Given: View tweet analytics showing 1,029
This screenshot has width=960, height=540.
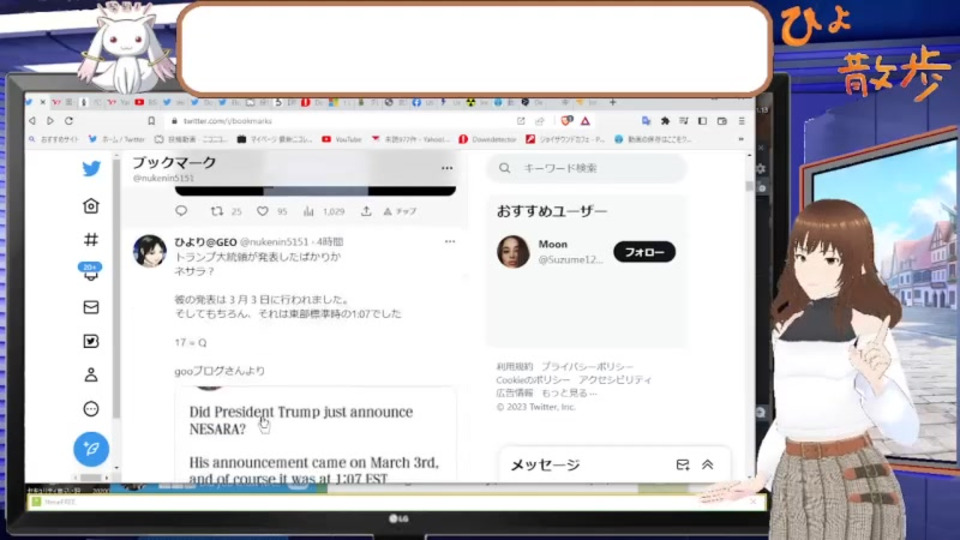Looking at the screenshot, I should (x=324, y=211).
